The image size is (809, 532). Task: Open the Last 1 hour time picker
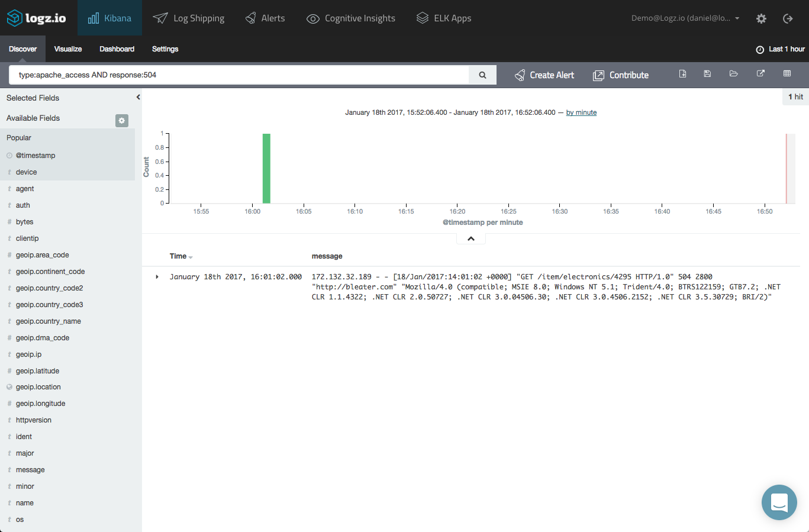point(780,49)
